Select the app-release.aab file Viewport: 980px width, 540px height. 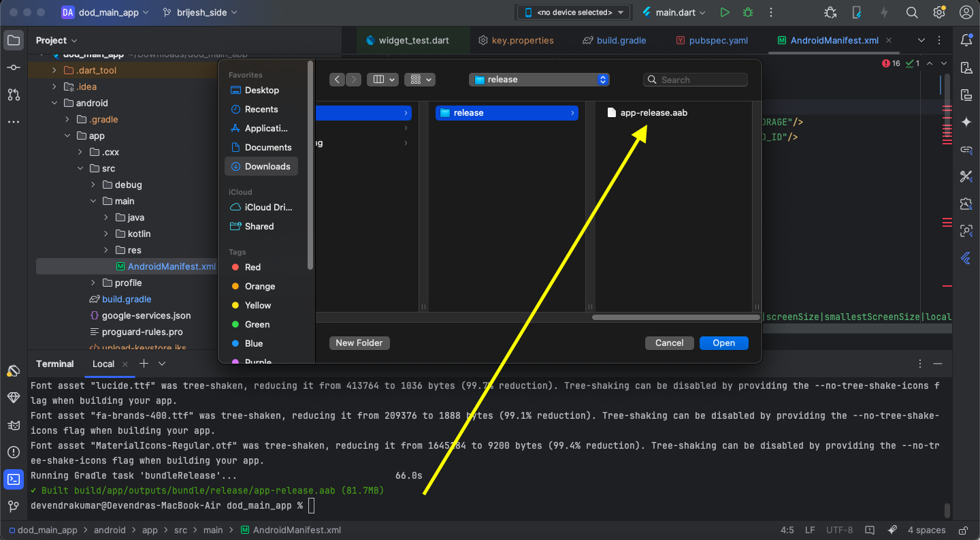click(647, 112)
